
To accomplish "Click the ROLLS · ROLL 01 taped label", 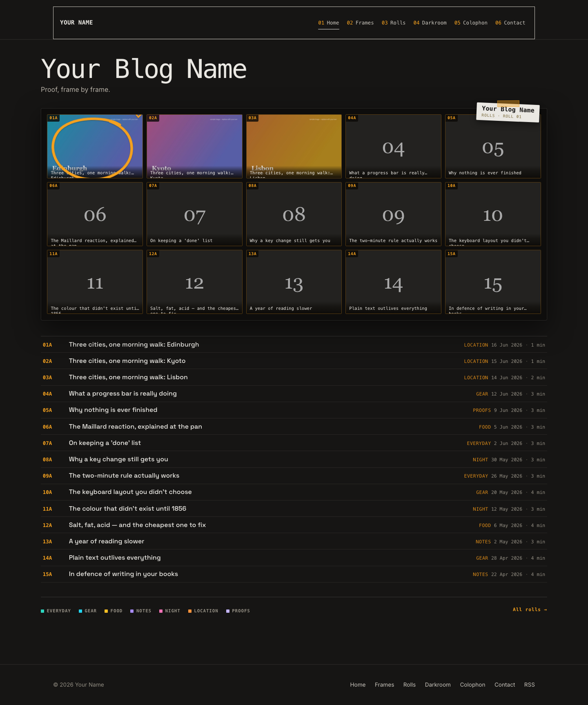I will pos(508,112).
